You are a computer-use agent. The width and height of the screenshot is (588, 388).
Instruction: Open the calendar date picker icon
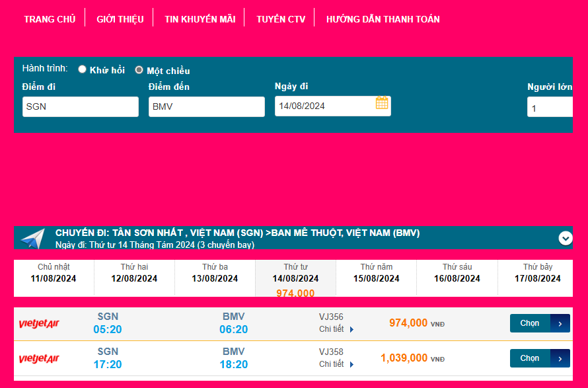click(x=382, y=103)
